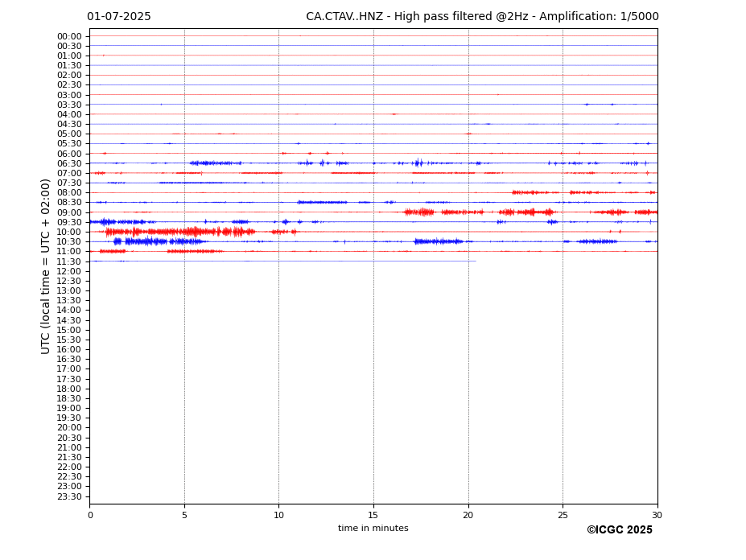The image size is (746, 560).
Task: Select the 03:30 row label
Action: click(x=69, y=105)
